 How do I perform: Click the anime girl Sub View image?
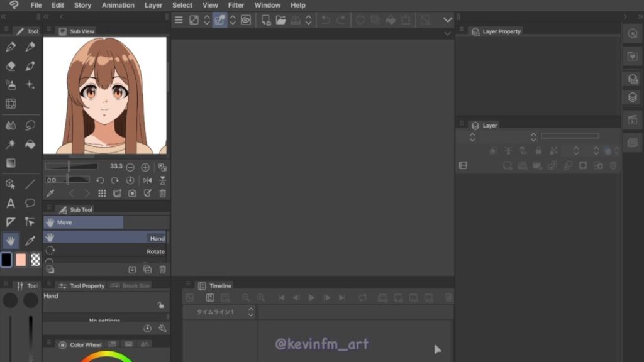coord(104,96)
